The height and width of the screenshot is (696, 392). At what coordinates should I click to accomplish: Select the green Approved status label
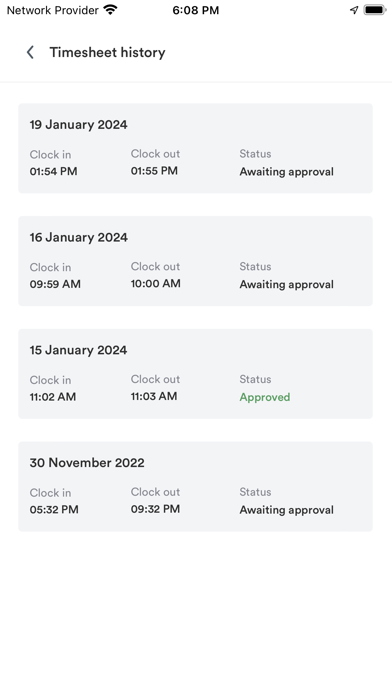tap(265, 397)
